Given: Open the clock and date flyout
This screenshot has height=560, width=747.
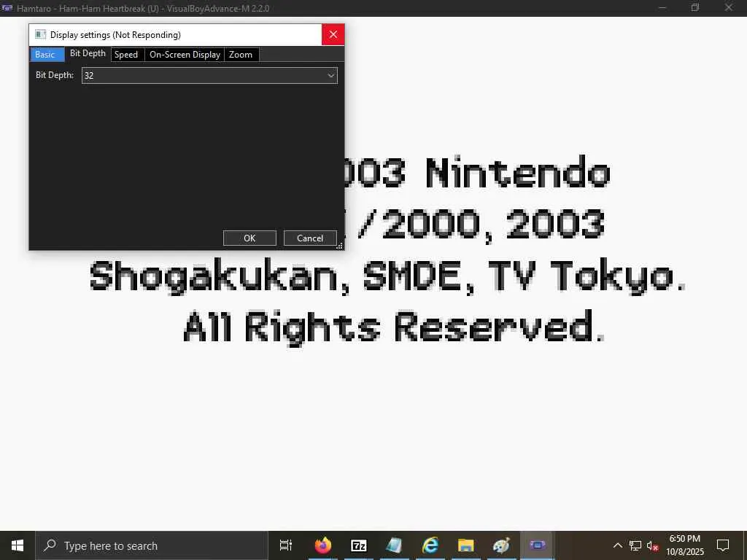Looking at the screenshot, I should 684,545.
